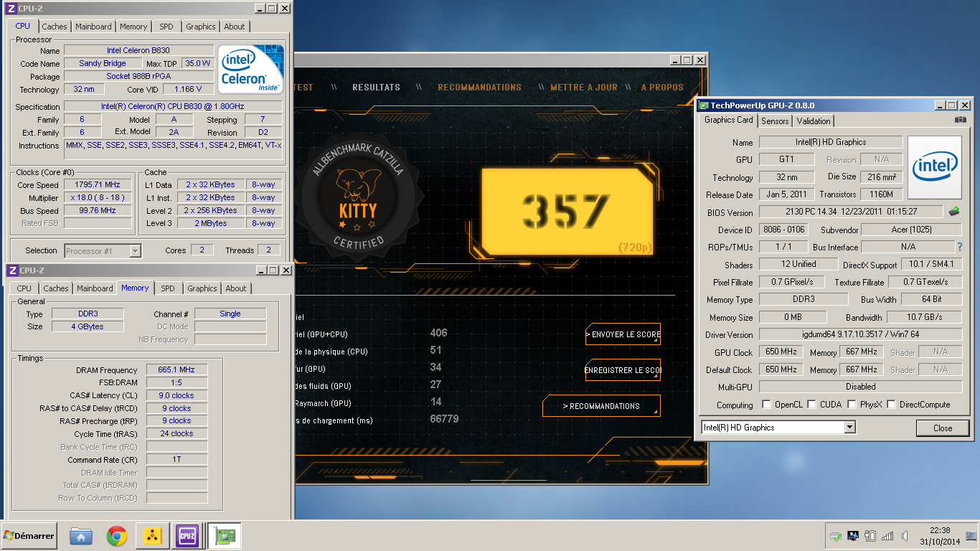Click the Subvendor value Acer (1025)

pyautogui.click(x=911, y=230)
